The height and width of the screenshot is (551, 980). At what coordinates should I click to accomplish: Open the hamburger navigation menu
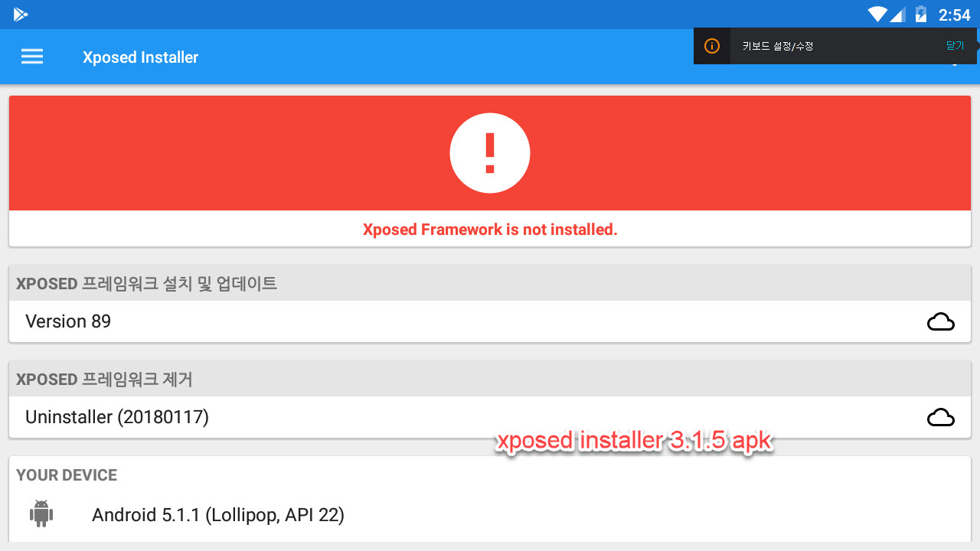pos(32,57)
